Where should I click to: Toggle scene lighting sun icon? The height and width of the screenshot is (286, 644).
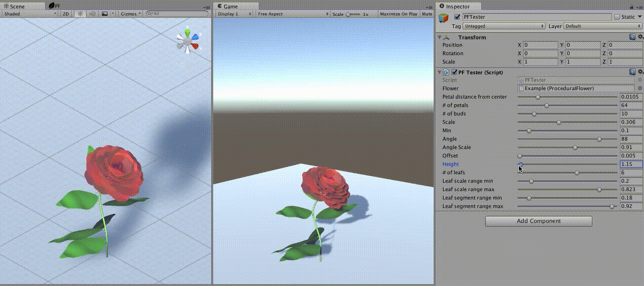[80, 14]
